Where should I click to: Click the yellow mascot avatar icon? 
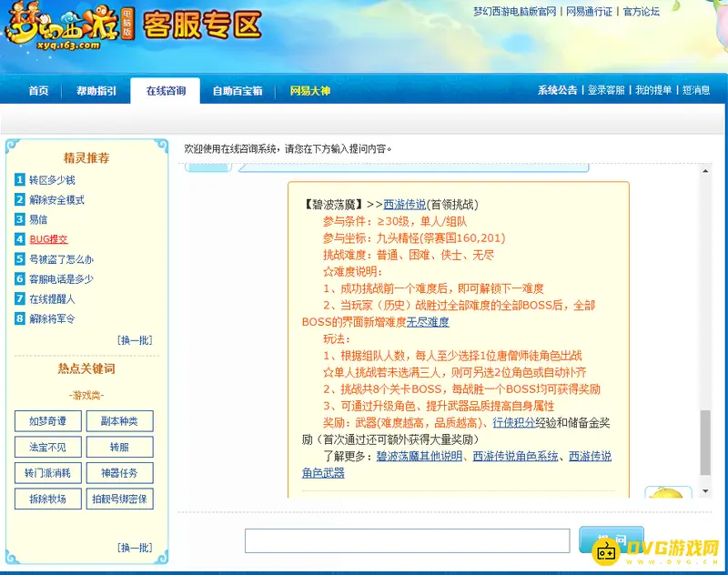point(668,492)
